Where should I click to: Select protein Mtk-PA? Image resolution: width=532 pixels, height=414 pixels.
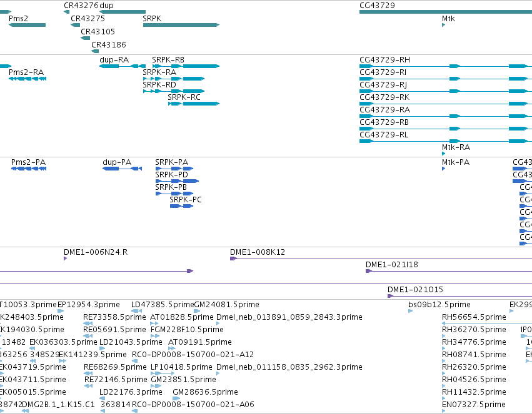[x=443, y=169]
